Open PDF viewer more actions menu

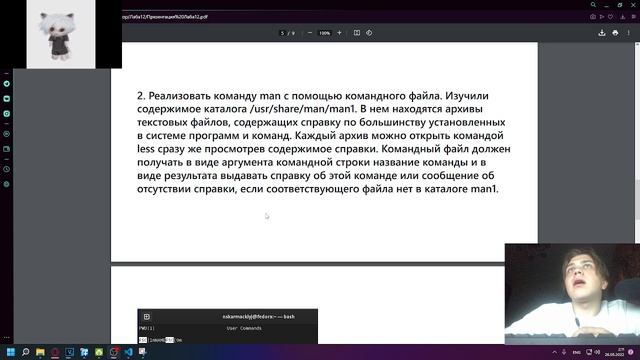coord(629,33)
